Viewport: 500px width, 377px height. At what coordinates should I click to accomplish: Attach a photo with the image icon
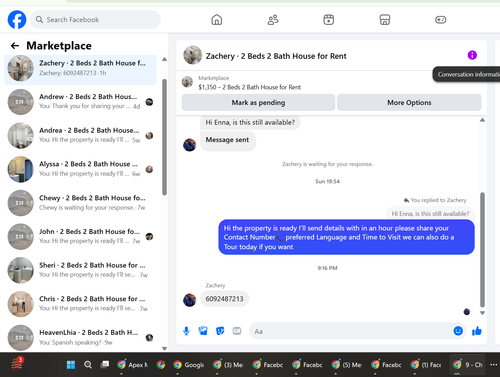[x=203, y=331]
